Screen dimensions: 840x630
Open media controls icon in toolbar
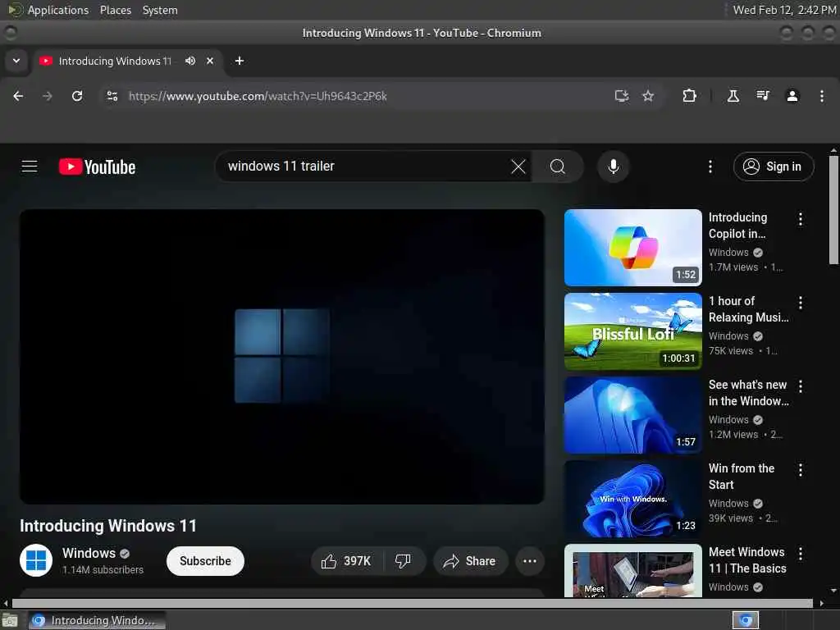(763, 96)
